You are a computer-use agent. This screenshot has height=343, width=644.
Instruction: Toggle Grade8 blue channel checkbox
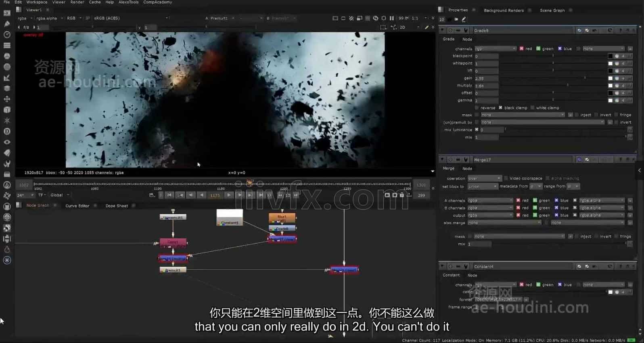coord(560,48)
